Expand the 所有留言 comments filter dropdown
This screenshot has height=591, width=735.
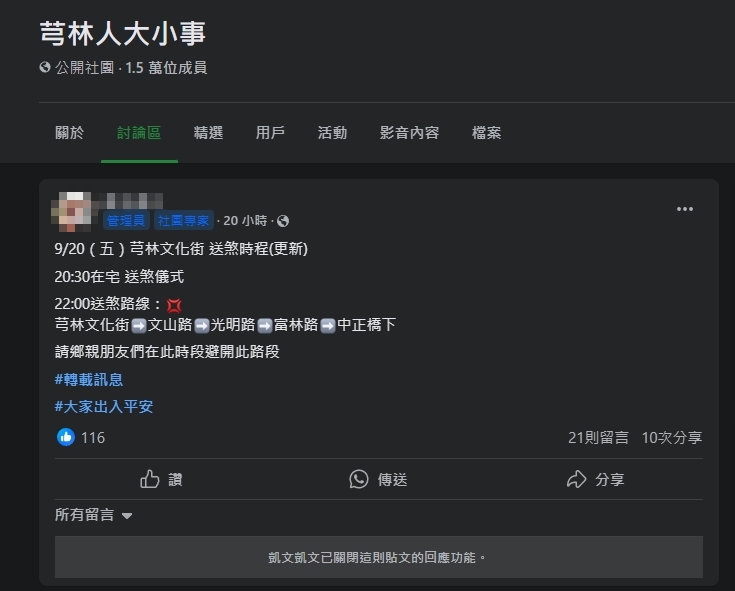pyautogui.click(x=93, y=515)
